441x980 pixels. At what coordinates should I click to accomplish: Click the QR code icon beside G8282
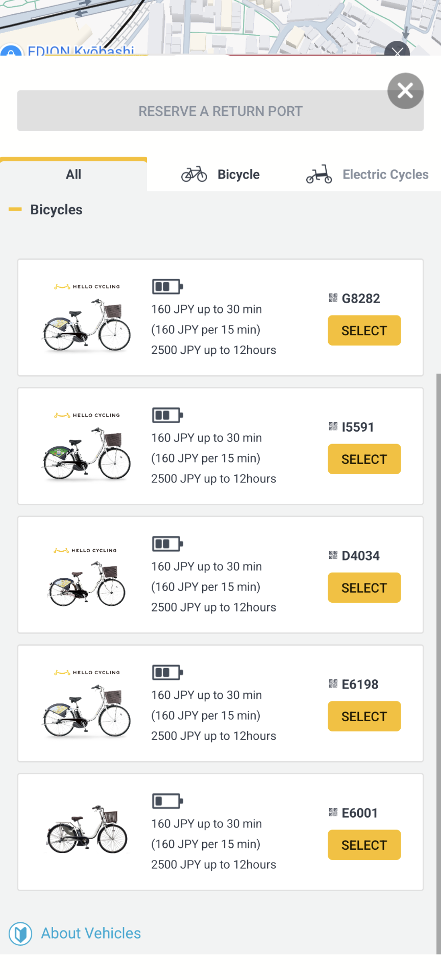click(333, 298)
